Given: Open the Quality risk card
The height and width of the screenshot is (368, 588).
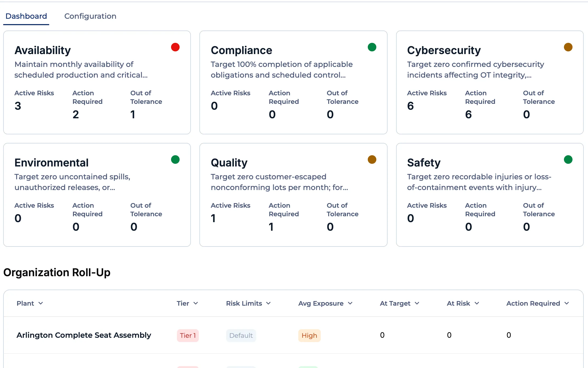Looking at the screenshot, I should pyautogui.click(x=293, y=195).
